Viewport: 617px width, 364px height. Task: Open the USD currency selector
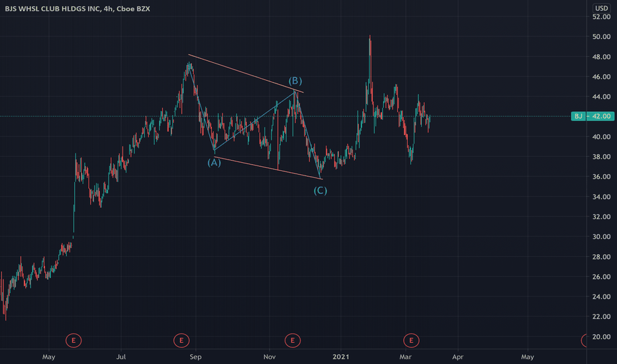(x=601, y=8)
